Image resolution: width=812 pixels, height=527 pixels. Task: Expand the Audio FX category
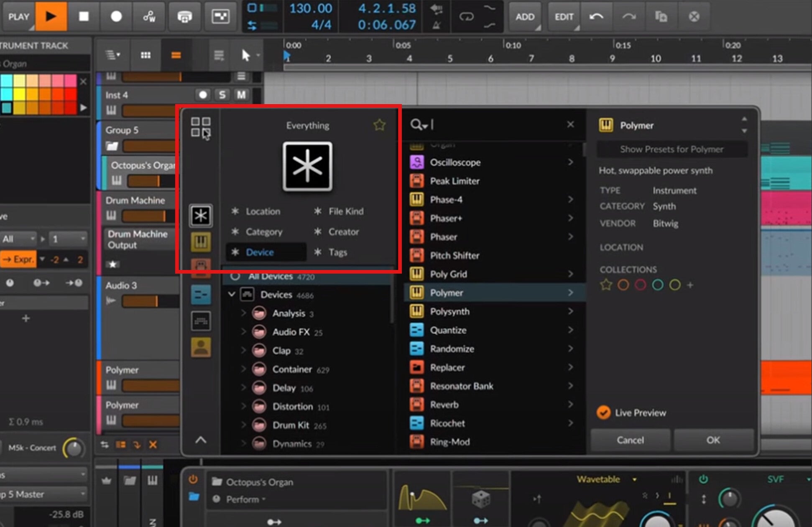tap(243, 332)
